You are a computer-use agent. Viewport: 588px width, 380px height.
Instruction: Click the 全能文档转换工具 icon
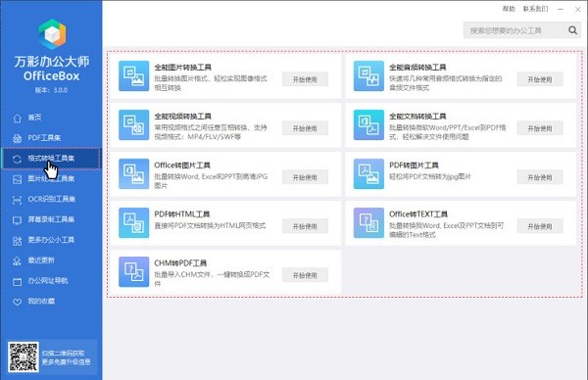click(x=368, y=125)
